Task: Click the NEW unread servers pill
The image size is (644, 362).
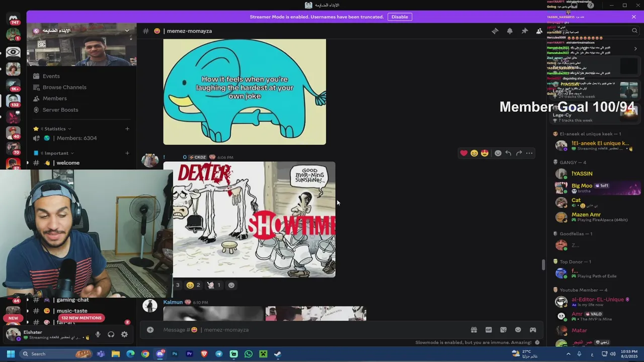Action: click(x=13, y=318)
